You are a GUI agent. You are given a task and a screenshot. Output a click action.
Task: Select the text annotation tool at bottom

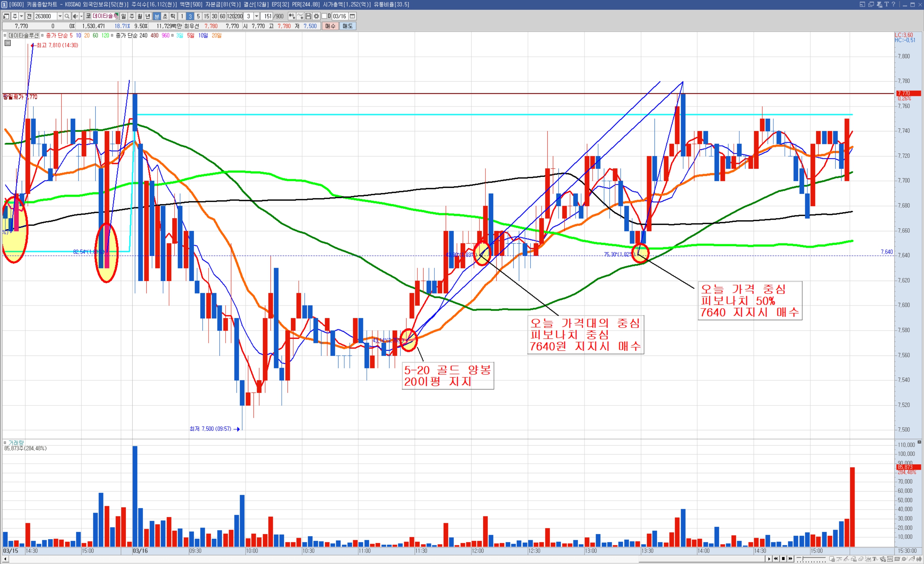pyautogui.click(x=875, y=559)
